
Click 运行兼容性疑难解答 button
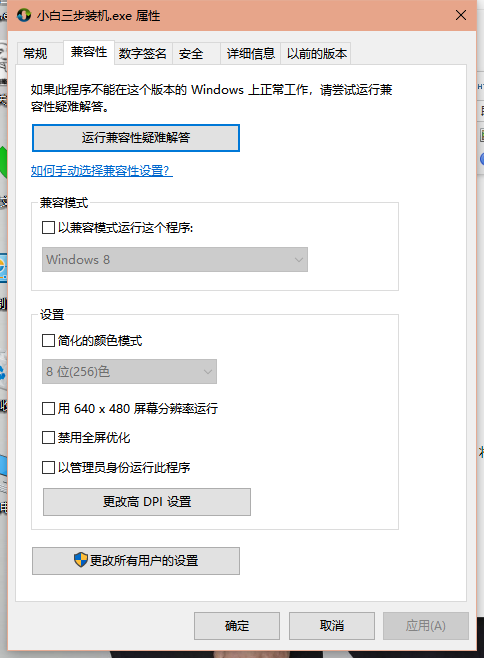(x=136, y=138)
